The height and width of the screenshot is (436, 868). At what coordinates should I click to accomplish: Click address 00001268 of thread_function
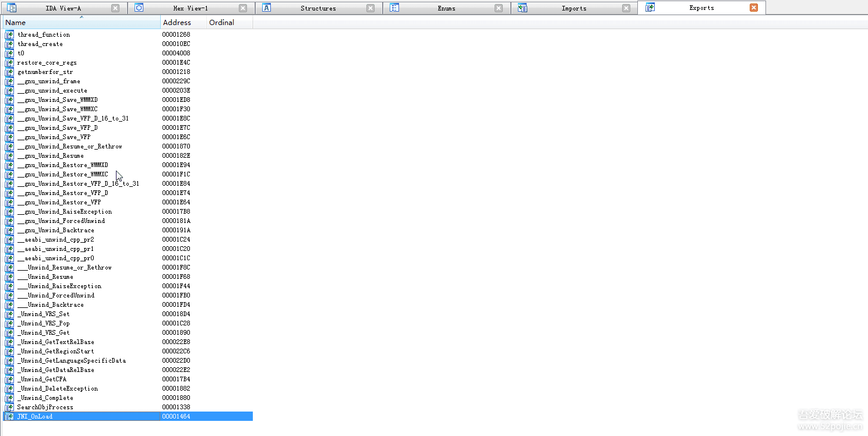coord(176,35)
